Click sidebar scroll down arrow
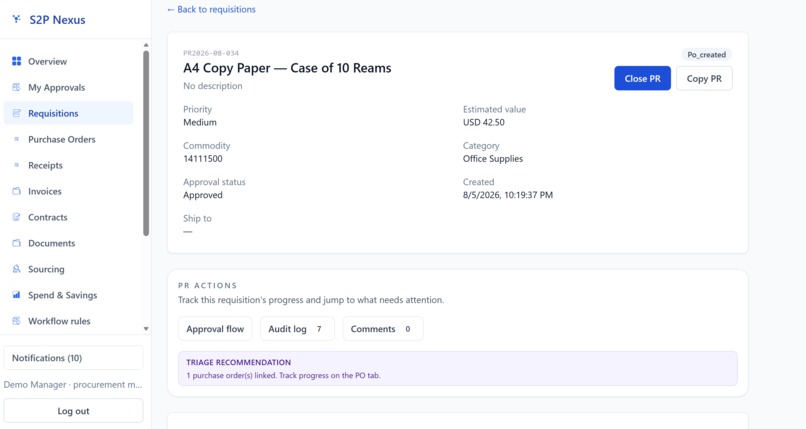The image size is (806, 429). (x=146, y=328)
